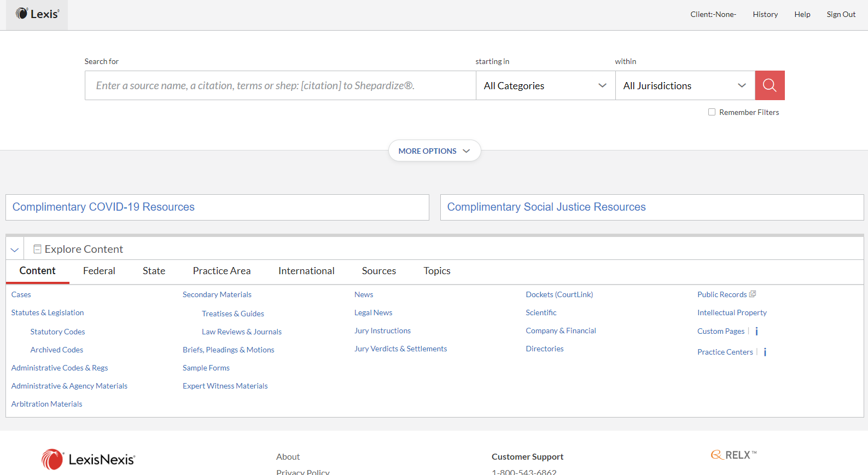This screenshot has height=475, width=868.
Task: Open Company & Financial link
Action: [561, 331]
